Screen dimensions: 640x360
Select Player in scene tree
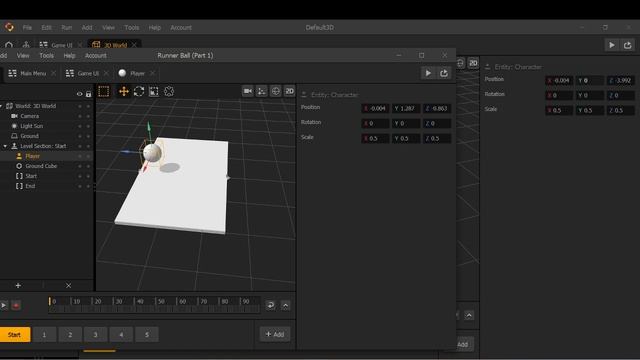coord(33,156)
